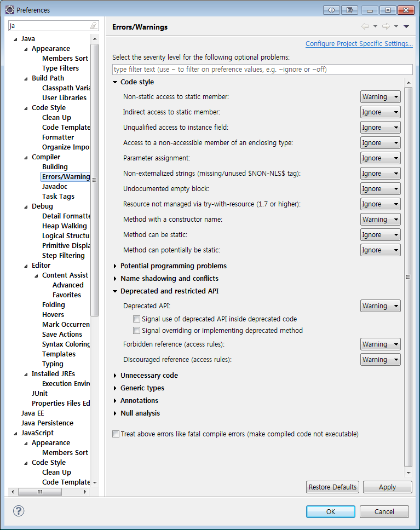Click the Cancel button
This screenshot has width=420, height=530.
[384, 512]
